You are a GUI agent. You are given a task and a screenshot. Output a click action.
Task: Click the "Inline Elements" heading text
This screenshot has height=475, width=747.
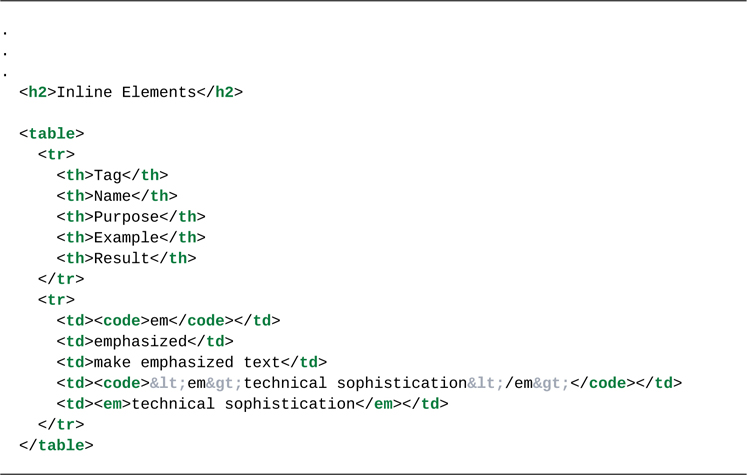pyautogui.click(x=126, y=92)
